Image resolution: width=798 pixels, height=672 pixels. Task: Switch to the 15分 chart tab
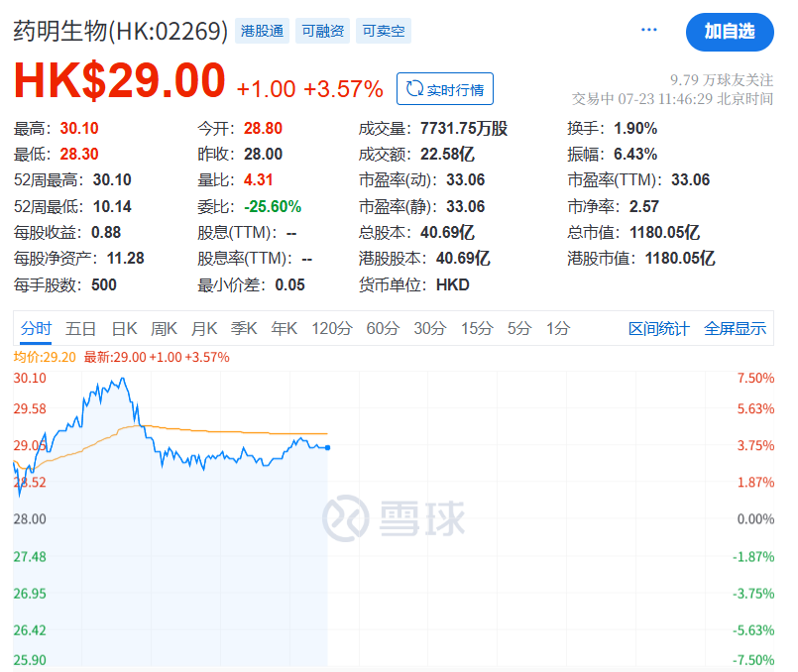tap(477, 329)
